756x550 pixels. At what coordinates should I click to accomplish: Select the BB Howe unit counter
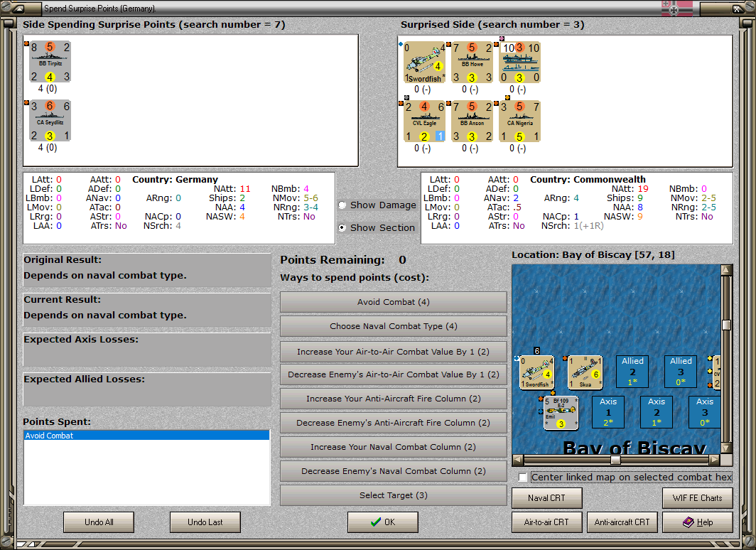(x=472, y=63)
